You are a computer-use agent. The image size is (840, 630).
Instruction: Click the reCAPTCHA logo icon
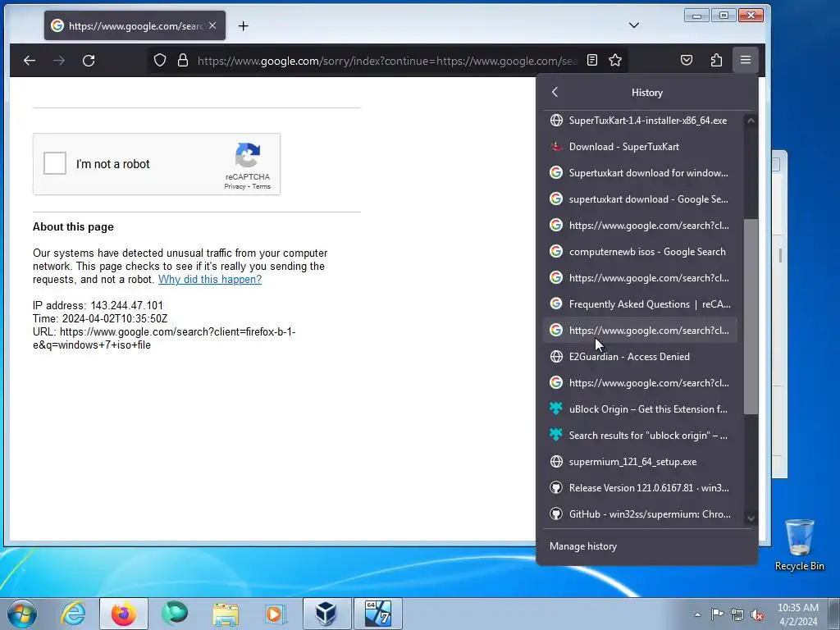coord(248,155)
